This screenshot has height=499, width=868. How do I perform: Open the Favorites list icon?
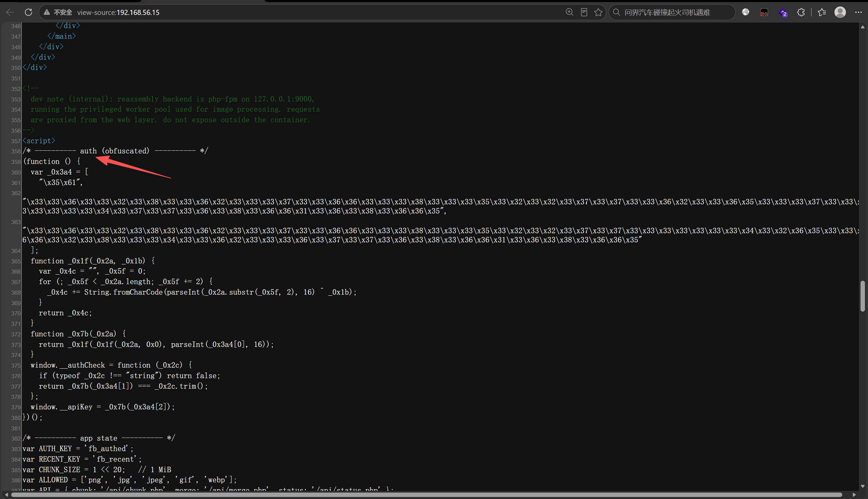822,12
